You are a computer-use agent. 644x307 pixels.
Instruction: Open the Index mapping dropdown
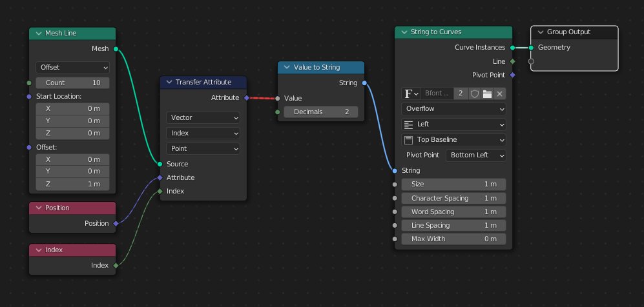tap(203, 134)
